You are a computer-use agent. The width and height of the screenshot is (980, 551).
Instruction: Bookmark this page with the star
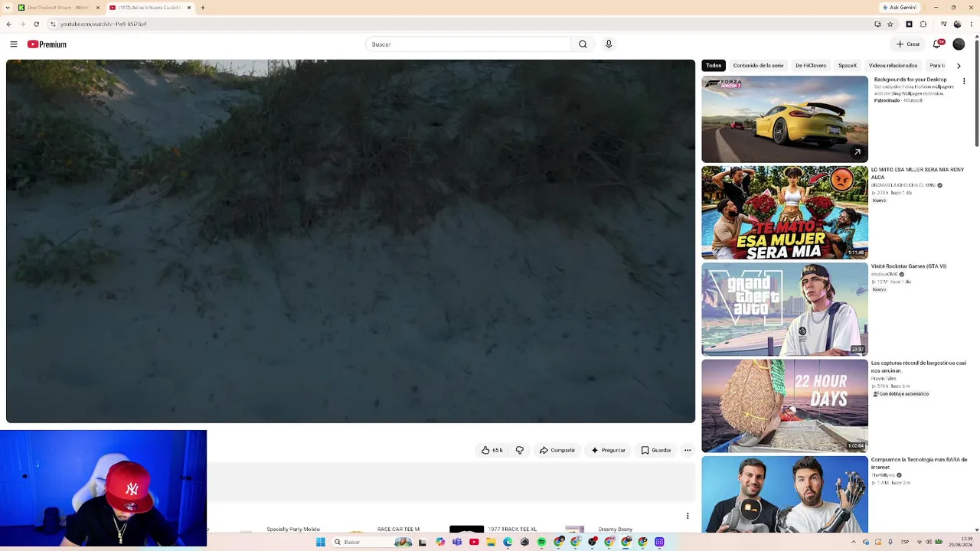(x=890, y=24)
